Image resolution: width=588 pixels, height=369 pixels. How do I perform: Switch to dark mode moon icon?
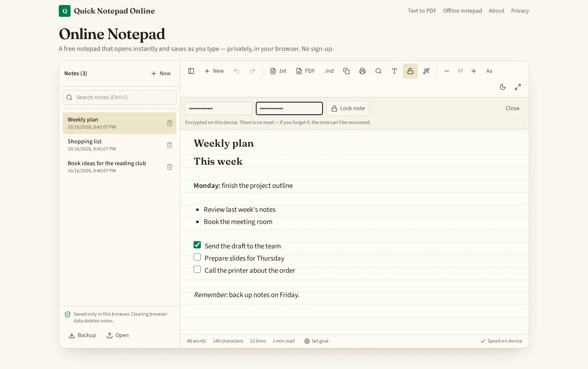pyautogui.click(x=503, y=87)
